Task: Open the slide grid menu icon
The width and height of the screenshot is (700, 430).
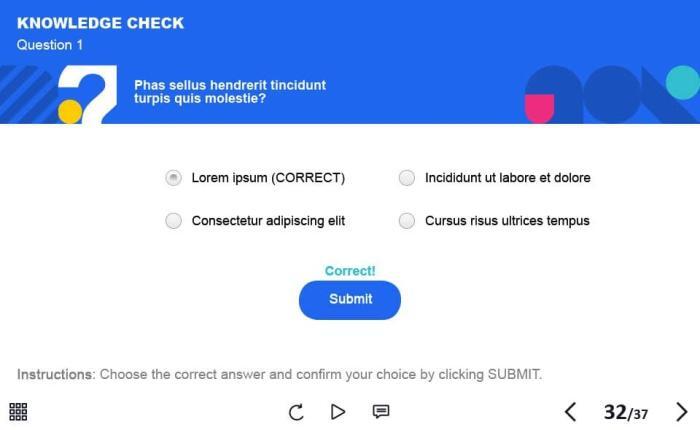Action: tap(18, 412)
